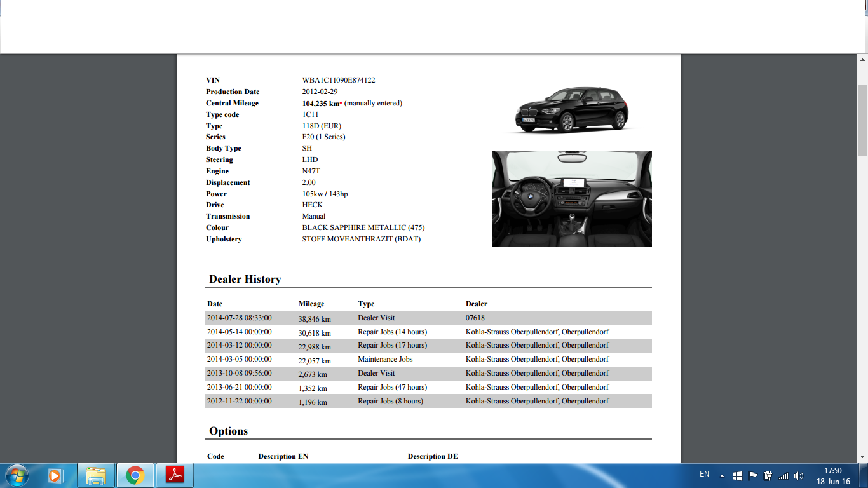Click mileage 22,057 km cell
The image size is (868, 488).
coord(315,360)
